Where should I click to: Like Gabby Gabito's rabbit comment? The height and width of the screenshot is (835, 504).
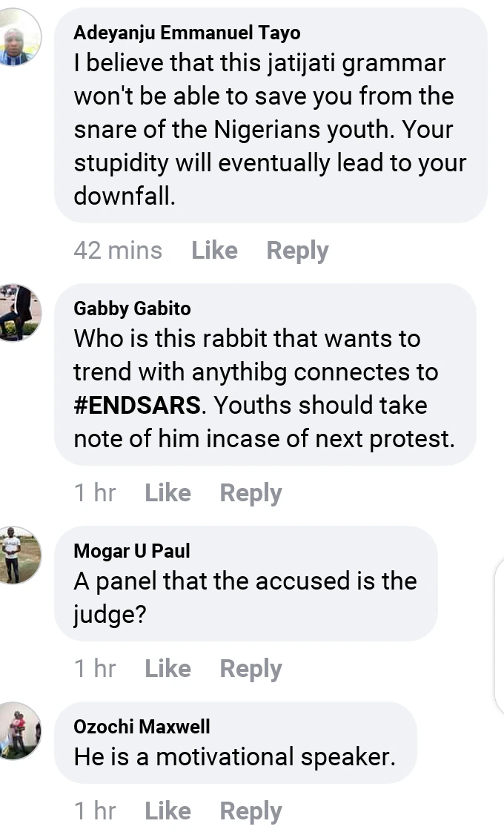point(168,493)
